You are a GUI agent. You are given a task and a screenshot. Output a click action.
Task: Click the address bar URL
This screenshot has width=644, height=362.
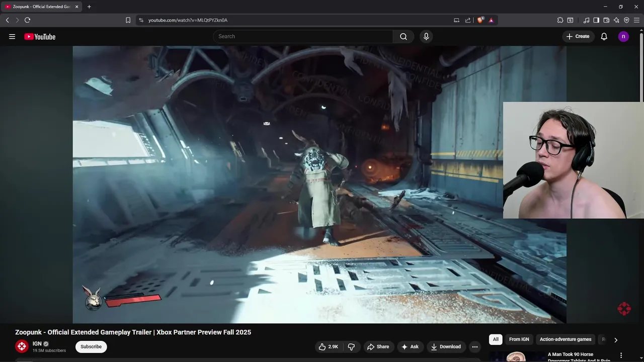point(188,20)
